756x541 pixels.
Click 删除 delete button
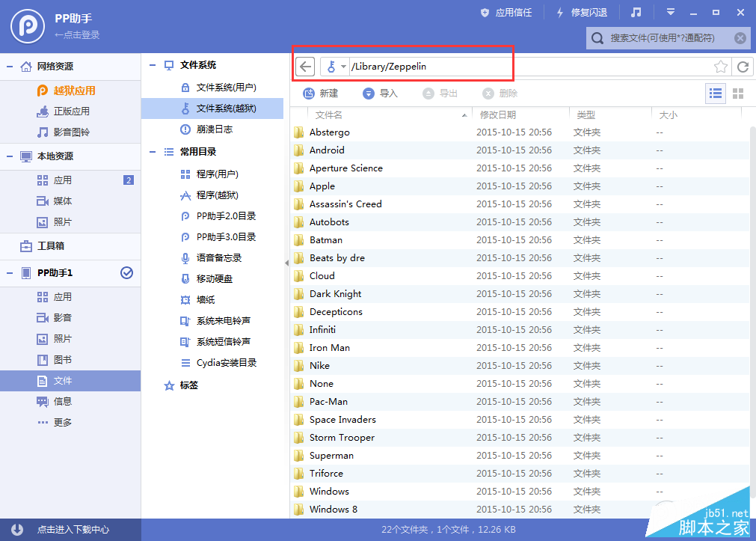tap(500, 93)
